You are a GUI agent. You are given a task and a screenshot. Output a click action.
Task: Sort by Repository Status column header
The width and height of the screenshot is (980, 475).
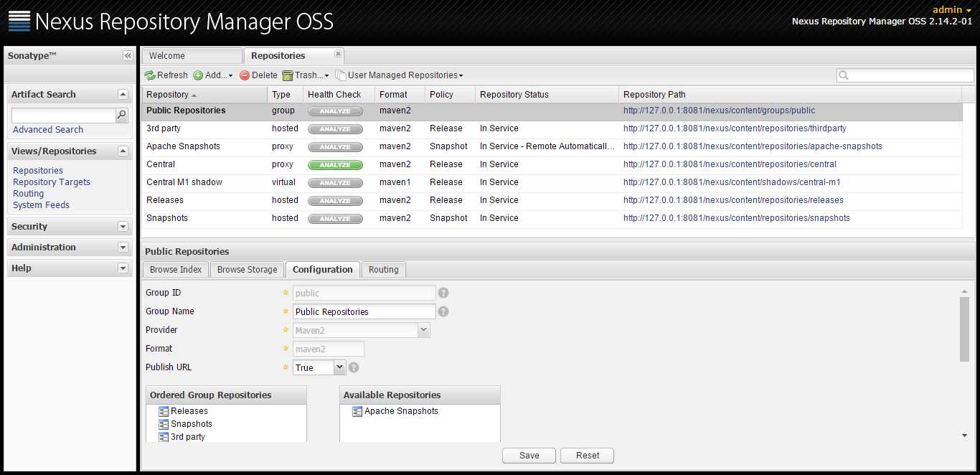tap(547, 95)
